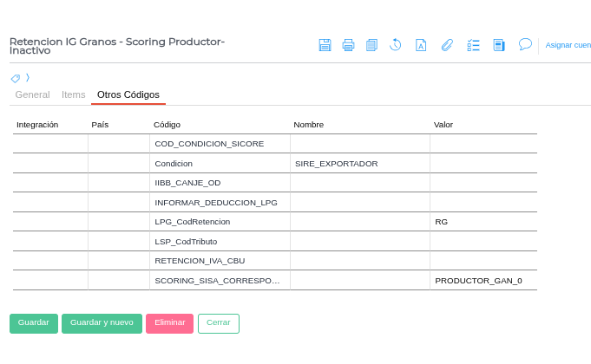Viewport: 591px width, 364px height.
Task: Click the copy documents icon
Action: tap(371, 45)
